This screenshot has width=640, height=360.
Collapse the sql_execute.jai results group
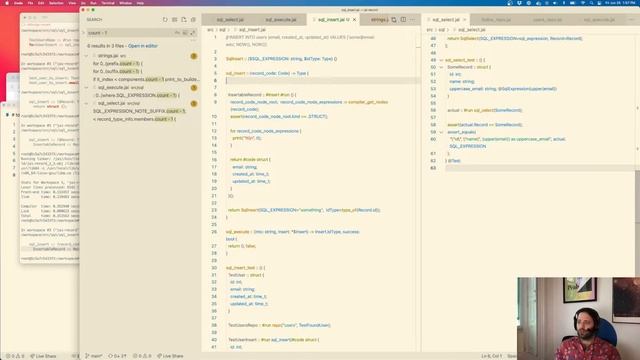click(x=86, y=87)
